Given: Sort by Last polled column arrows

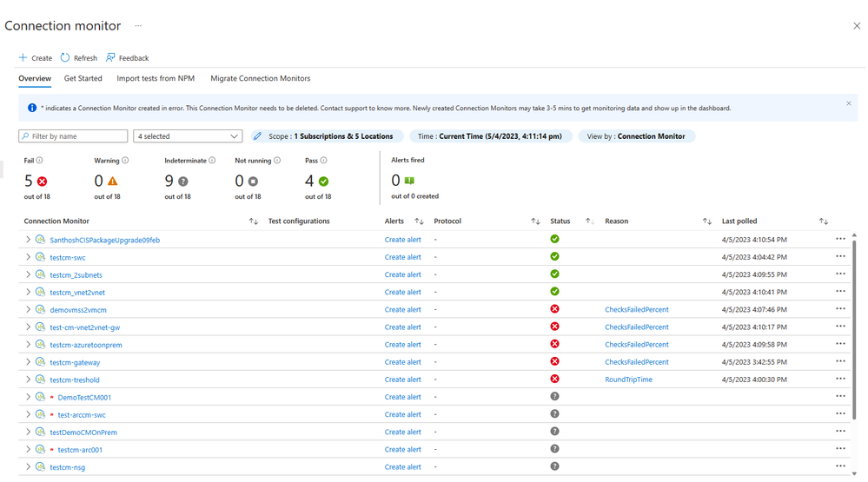Looking at the screenshot, I should click(824, 221).
